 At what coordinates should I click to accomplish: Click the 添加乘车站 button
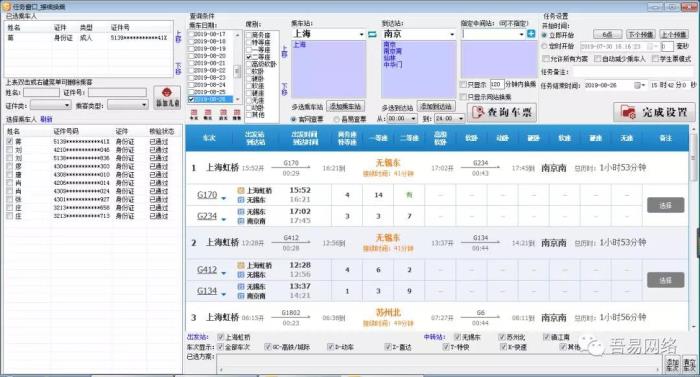pyautogui.click(x=346, y=107)
